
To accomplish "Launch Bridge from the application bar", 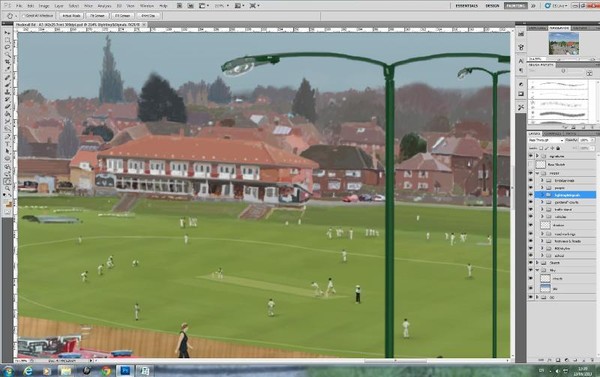I will pos(179,6).
